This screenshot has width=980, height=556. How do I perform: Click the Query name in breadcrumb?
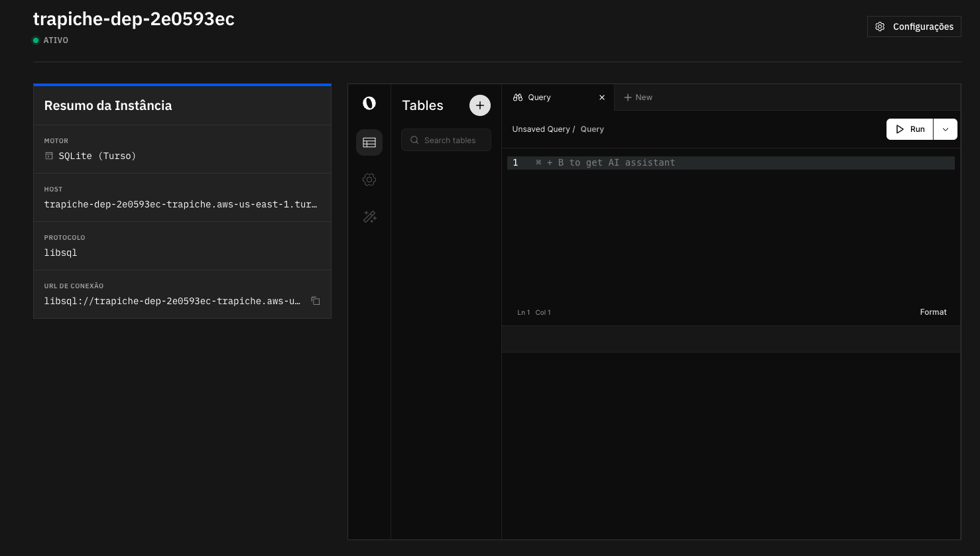pyautogui.click(x=592, y=129)
